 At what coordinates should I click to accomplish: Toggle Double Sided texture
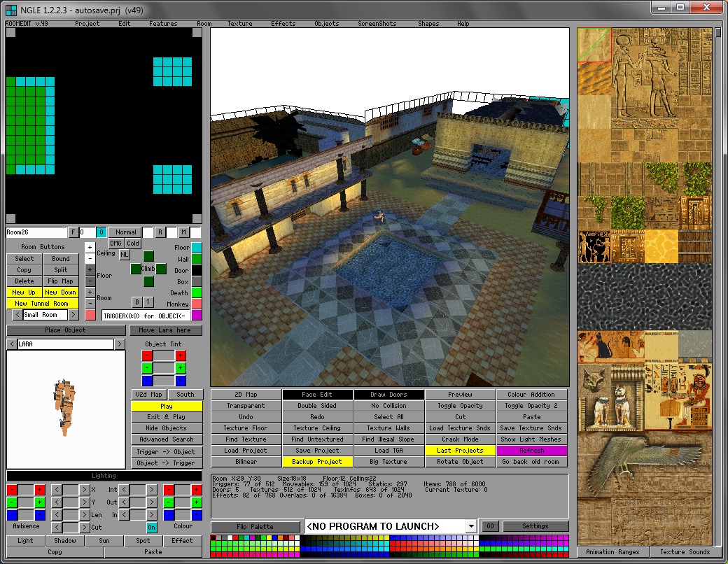(317, 406)
